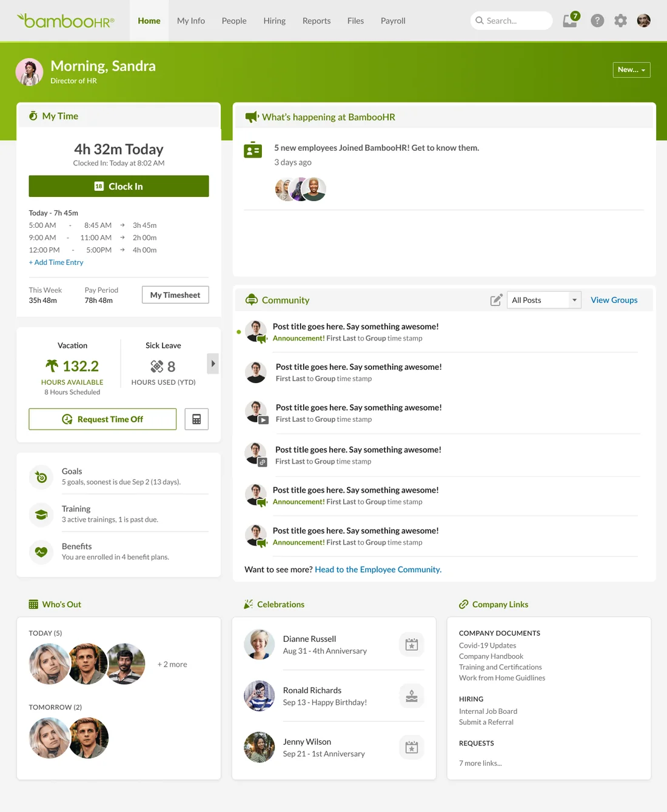Click the Sick Leave bandage icon

pos(157,366)
